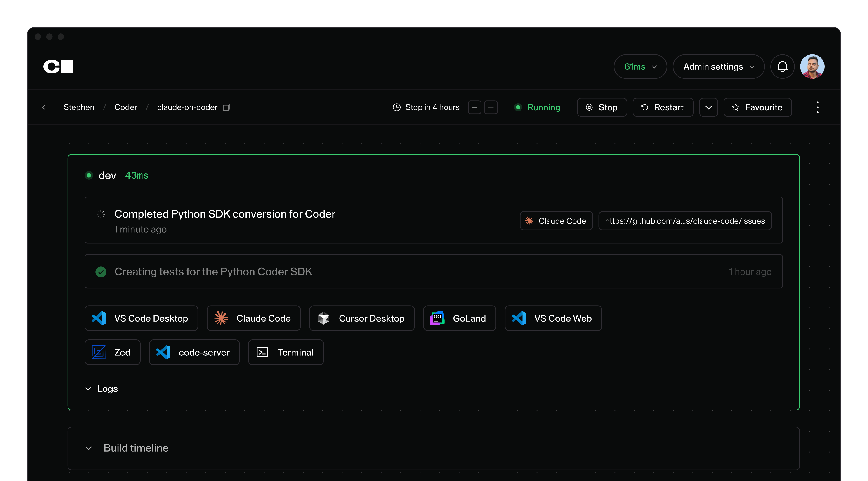Stop the running workspace
The width and height of the screenshot is (868, 481).
point(602,107)
